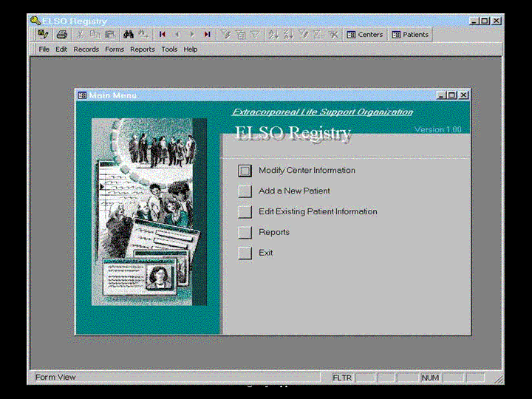Click the Reports button in the Main Menu form
The image size is (532, 399).
coord(245,233)
